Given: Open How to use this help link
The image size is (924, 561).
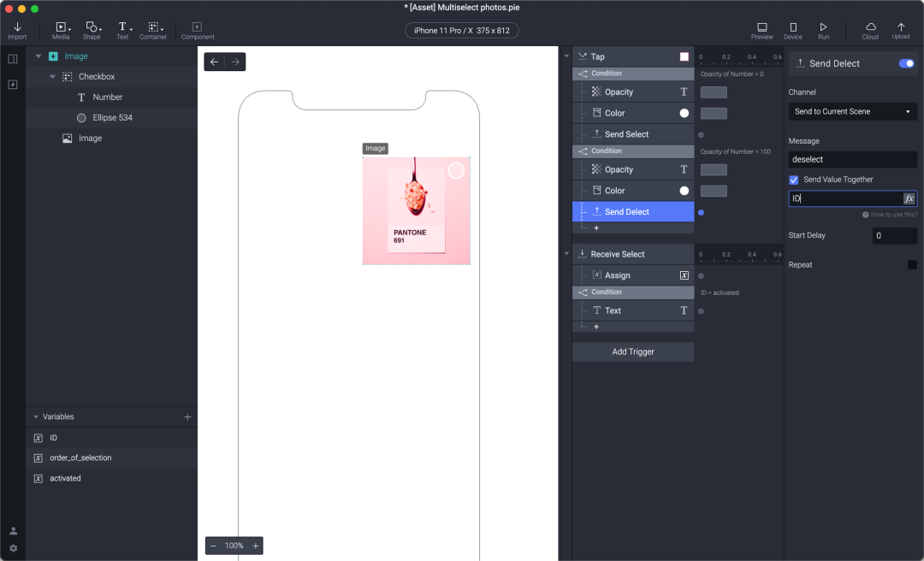Looking at the screenshot, I should tap(890, 215).
